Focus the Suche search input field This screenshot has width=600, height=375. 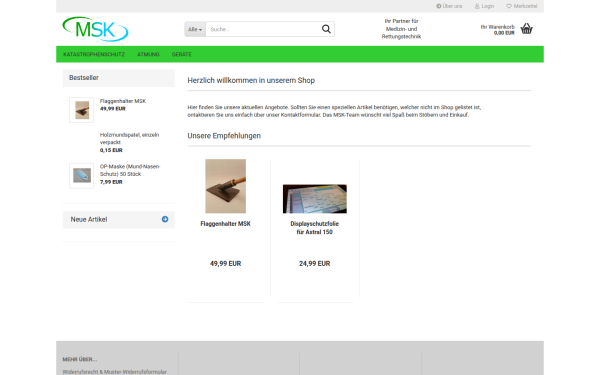[263, 29]
